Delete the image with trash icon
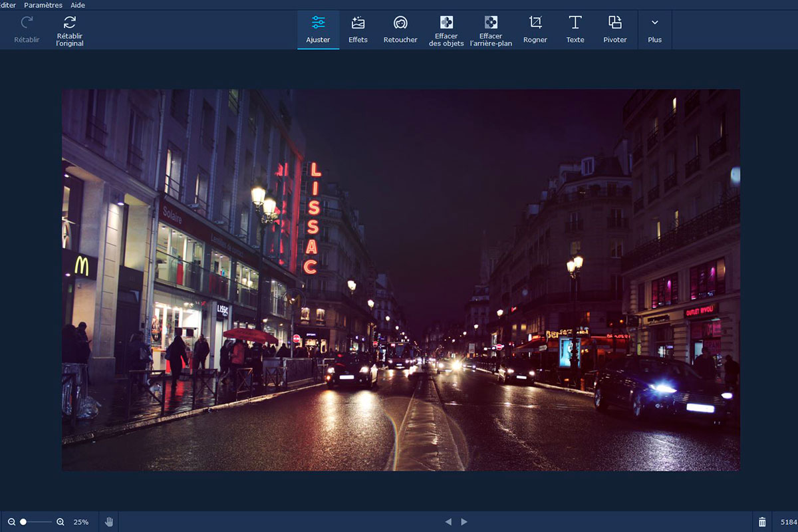The width and height of the screenshot is (798, 532). click(762, 522)
